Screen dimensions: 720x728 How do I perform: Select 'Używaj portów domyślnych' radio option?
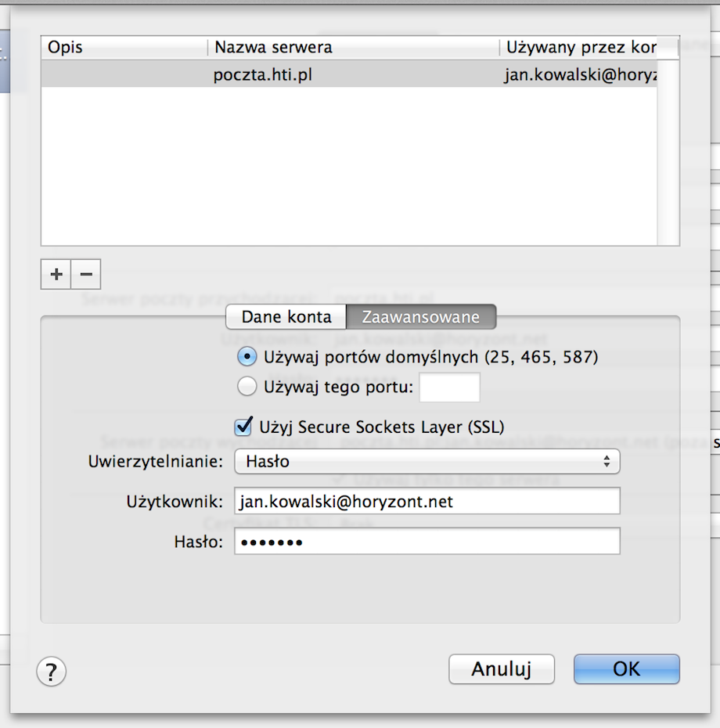(x=247, y=357)
